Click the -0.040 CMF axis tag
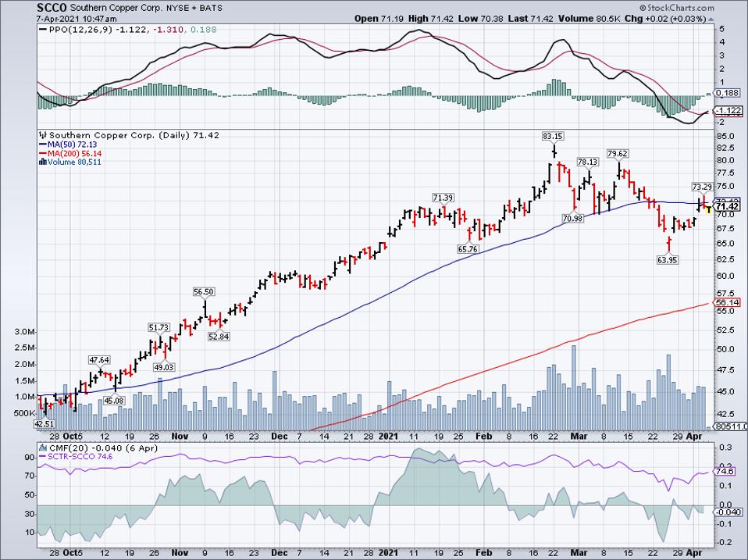The height and width of the screenshot is (560, 748). point(728,512)
